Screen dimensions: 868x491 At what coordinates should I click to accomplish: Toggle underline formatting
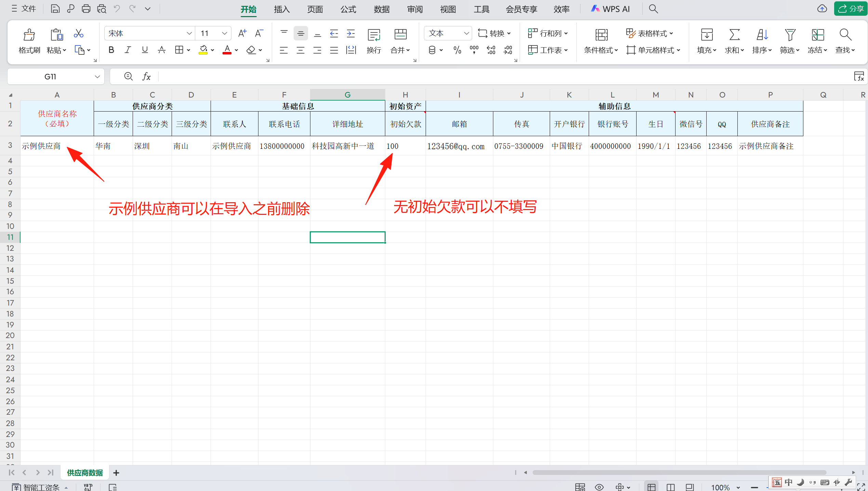click(x=145, y=50)
